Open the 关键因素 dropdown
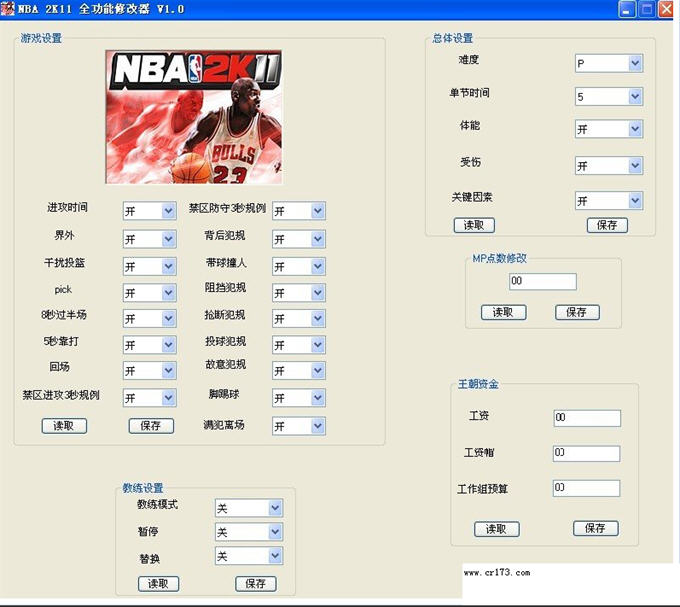 pyautogui.click(x=609, y=201)
